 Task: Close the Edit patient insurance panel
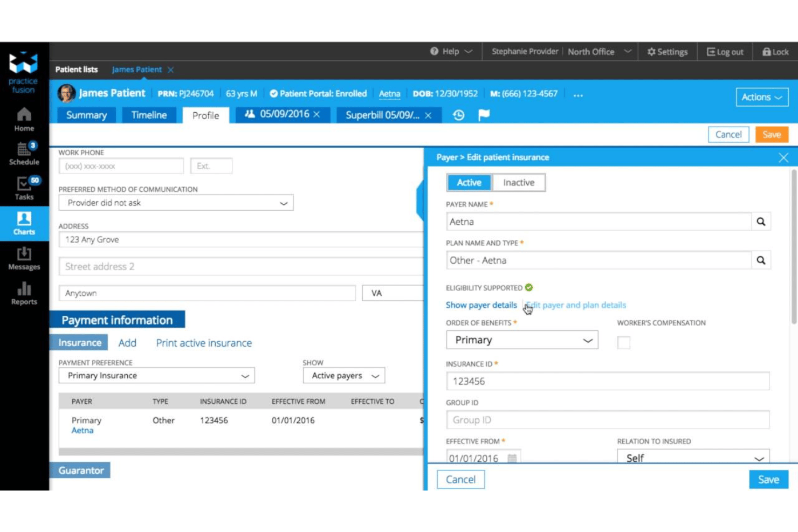point(783,157)
